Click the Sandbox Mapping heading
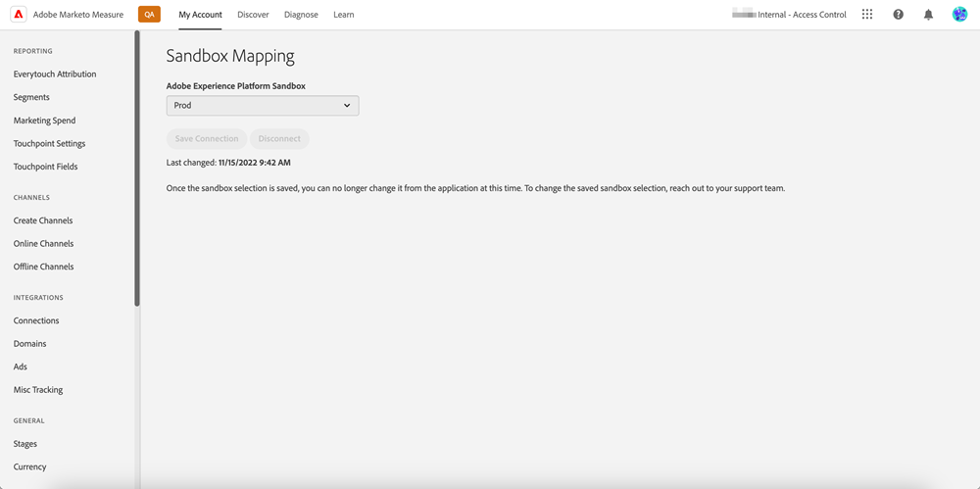The image size is (980, 489). click(x=230, y=56)
